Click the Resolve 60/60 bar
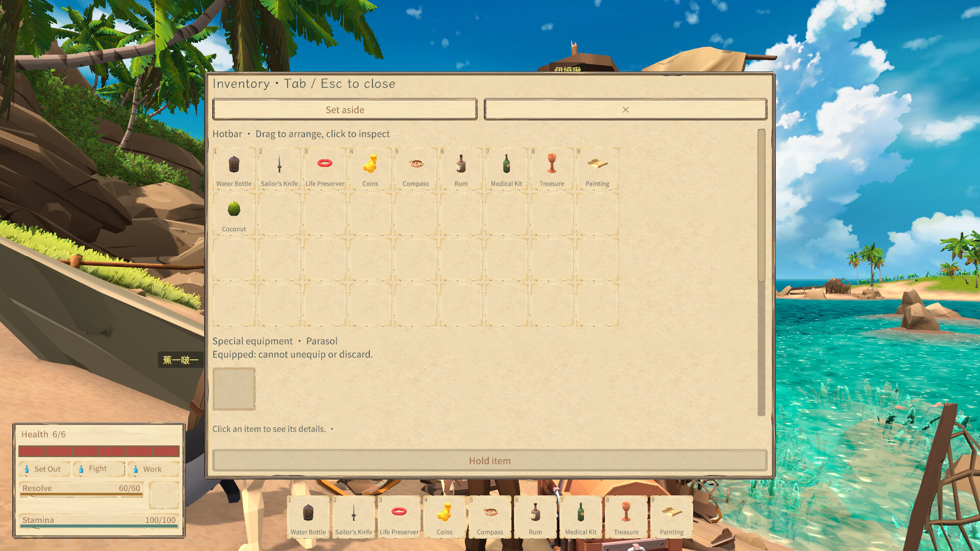This screenshot has width=980, height=551. point(81,489)
